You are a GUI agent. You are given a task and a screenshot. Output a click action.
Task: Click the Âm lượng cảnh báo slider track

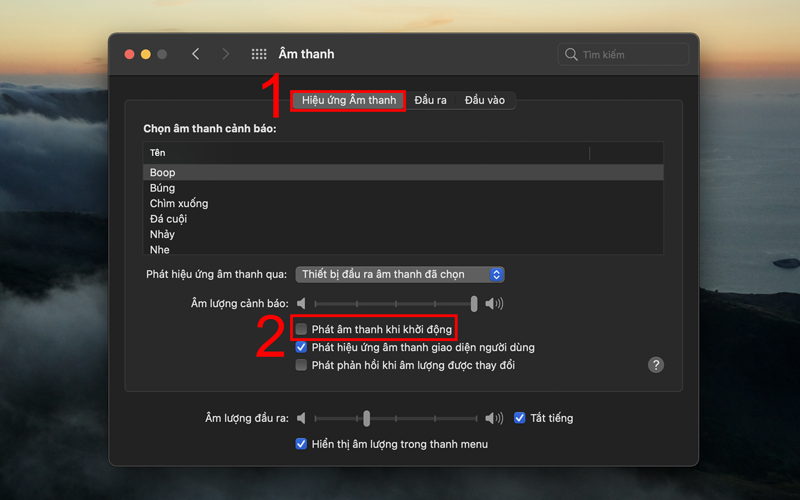point(396,304)
